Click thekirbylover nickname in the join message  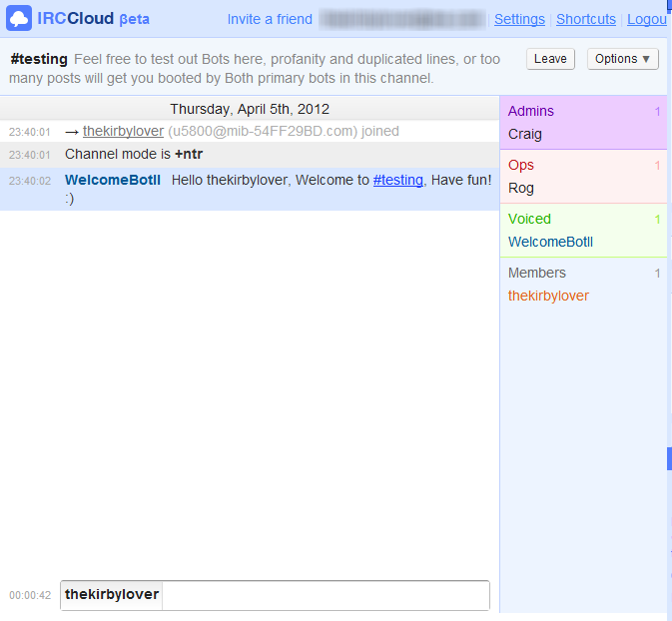[x=123, y=131]
